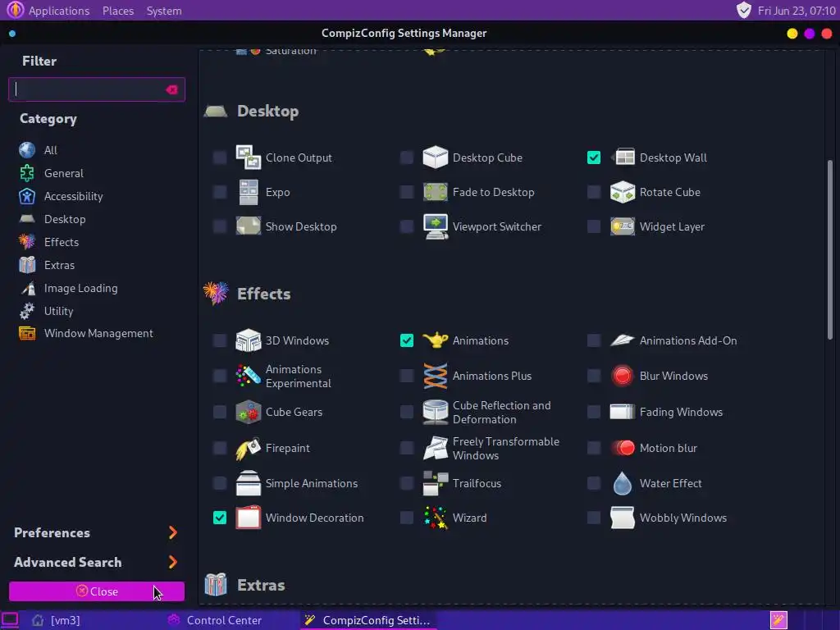Open the Animations Plus helix icon
Screen dimensions: 840x630
(435, 376)
